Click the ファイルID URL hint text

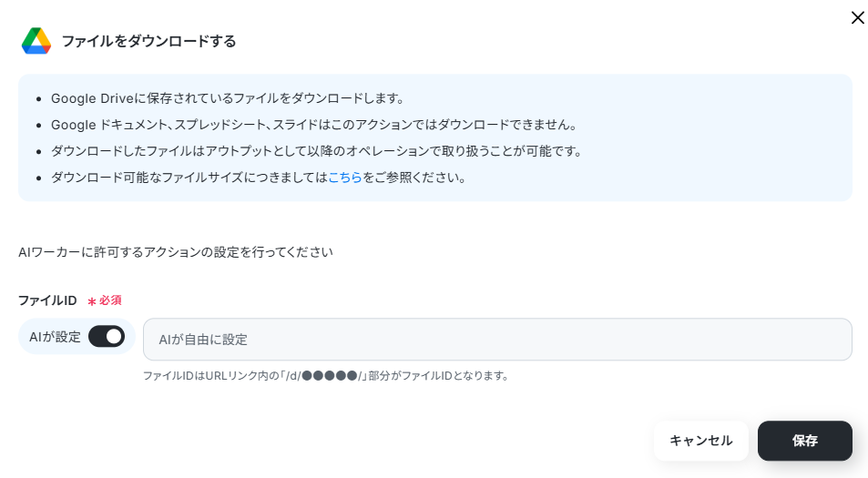pos(325,376)
